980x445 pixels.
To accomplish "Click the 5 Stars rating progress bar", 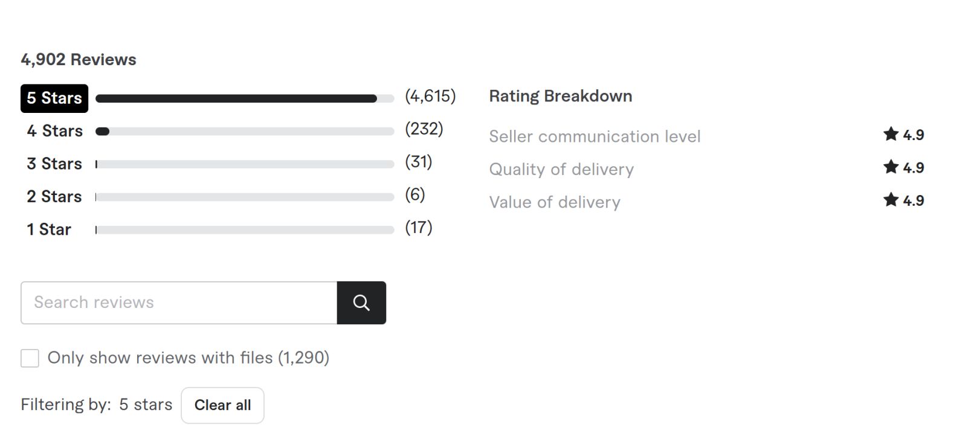I will (245, 98).
